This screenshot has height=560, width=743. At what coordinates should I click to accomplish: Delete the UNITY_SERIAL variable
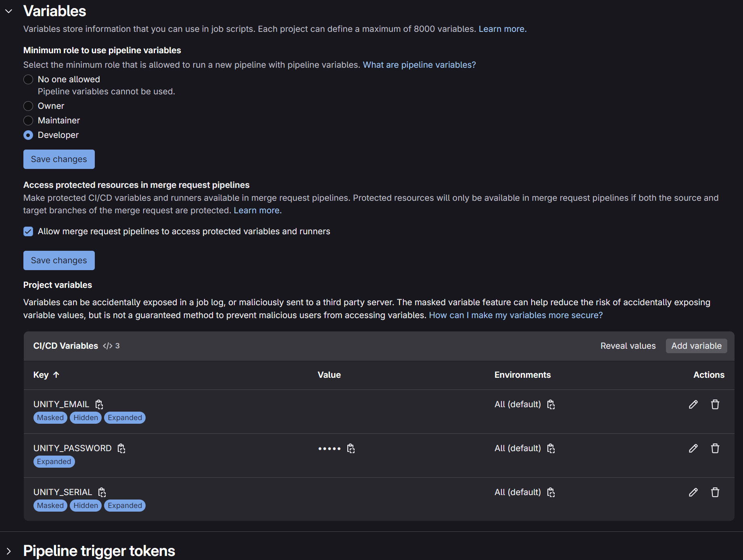pyautogui.click(x=715, y=492)
